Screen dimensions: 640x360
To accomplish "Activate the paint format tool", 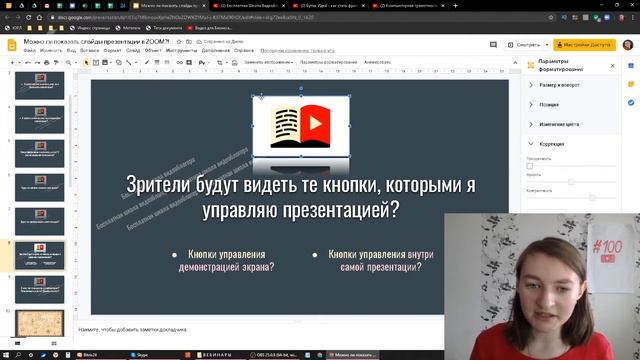I will pos(56,62).
